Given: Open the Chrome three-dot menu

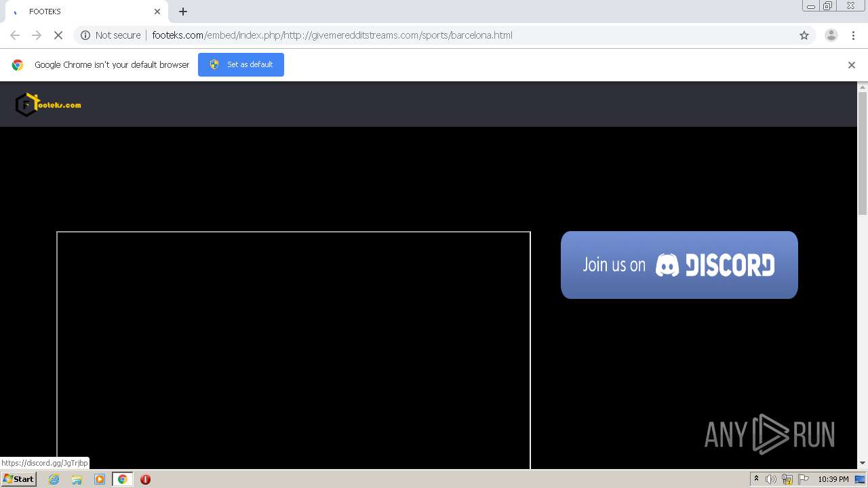Looking at the screenshot, I should point(853,35).
